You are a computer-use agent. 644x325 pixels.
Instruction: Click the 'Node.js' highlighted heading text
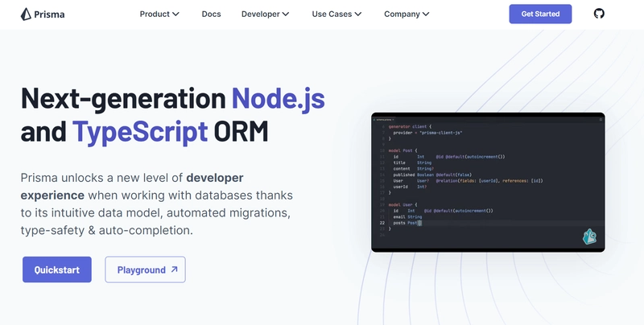(278, 97)
